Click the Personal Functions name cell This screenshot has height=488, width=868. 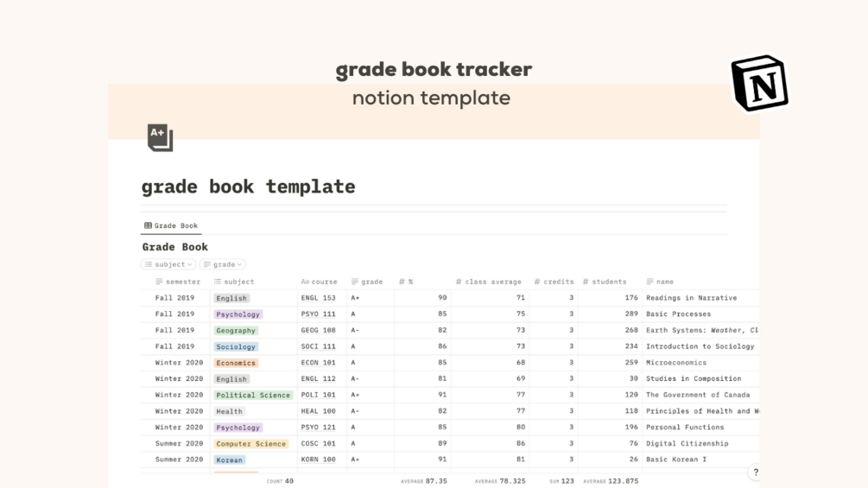[x=685, y=428]
